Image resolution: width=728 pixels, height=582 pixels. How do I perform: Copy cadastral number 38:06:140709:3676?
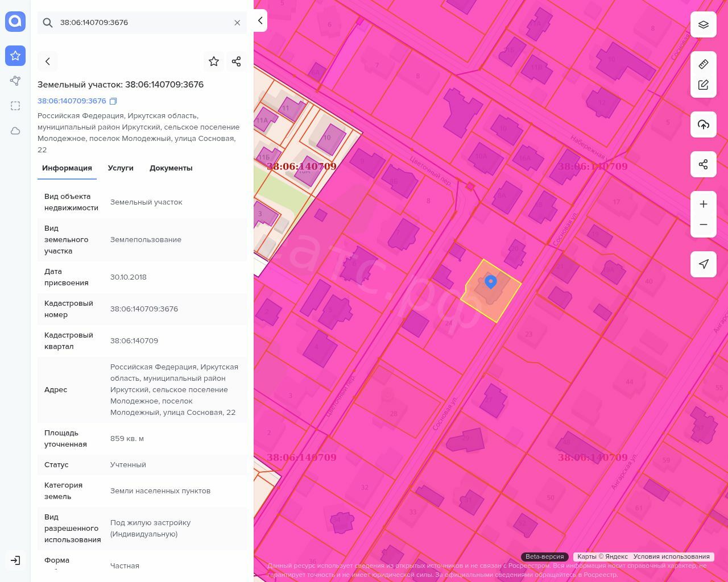(113, 101)
